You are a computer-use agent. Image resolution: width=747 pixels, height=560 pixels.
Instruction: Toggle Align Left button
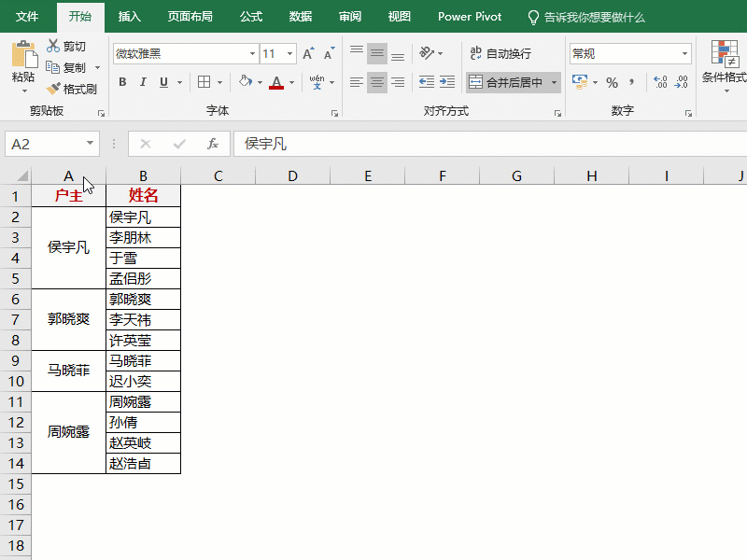click(357, 82)
